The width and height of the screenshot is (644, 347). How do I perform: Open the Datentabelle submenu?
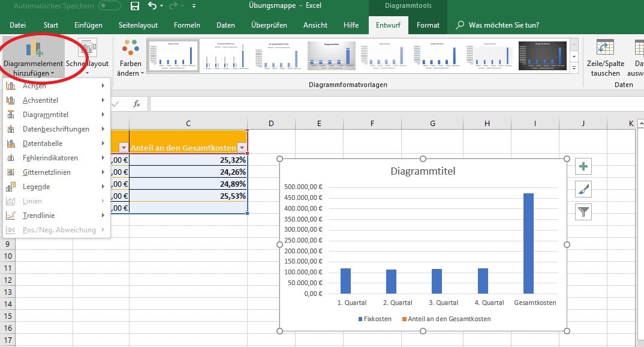pos(57,143)
